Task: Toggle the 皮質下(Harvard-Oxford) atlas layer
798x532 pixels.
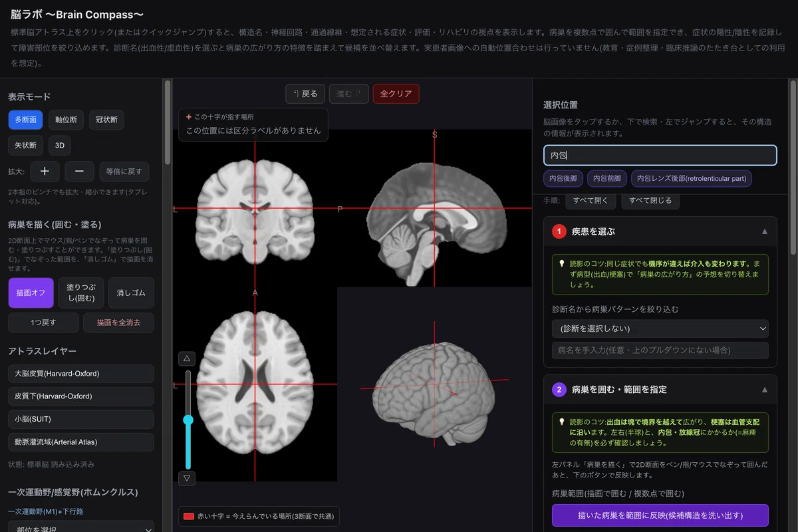Action: (x=81, y=396)
